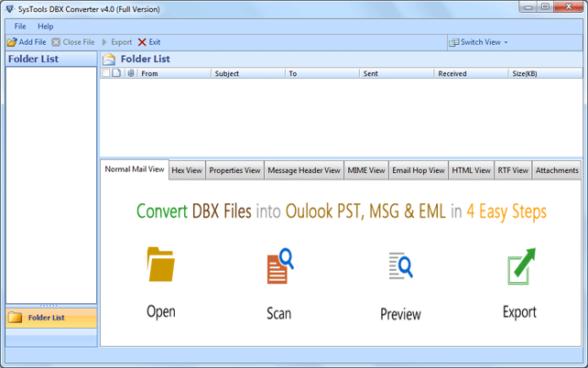Select the Normal Mail View tab
Image resolution: width=588 pixels, height=368 pixels.
pyautogui.click(x=135, y=169)
